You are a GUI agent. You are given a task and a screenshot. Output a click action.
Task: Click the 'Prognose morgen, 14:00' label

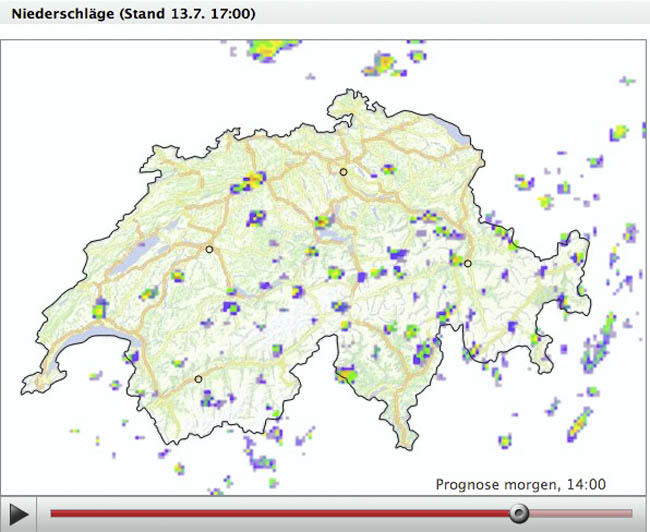click(x=521, y=484)
